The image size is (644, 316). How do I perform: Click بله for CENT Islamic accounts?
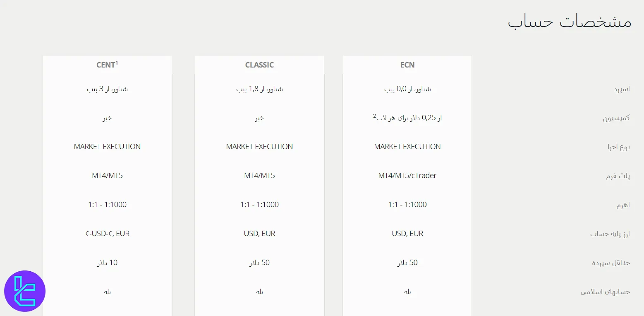click(x=107, y=292)
